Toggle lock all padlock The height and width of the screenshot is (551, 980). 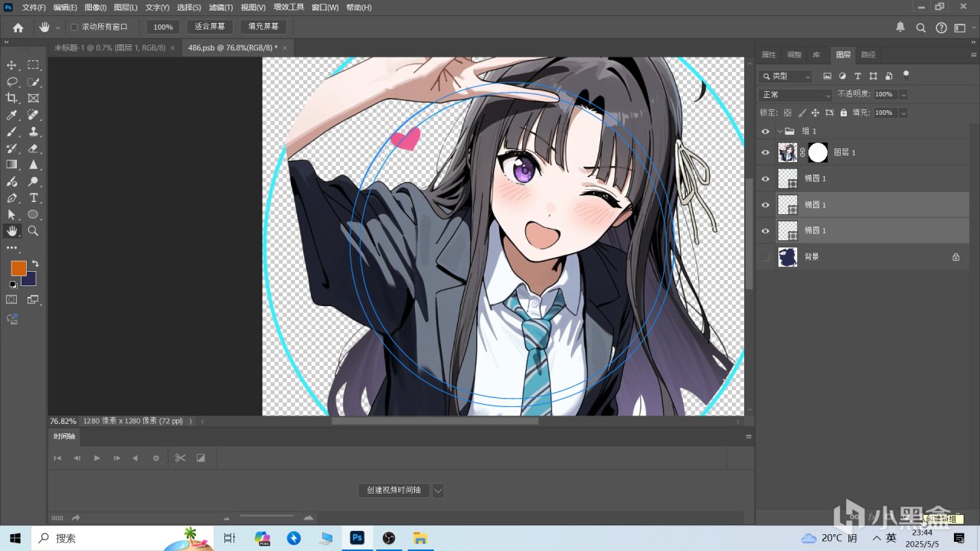point(843,112)
